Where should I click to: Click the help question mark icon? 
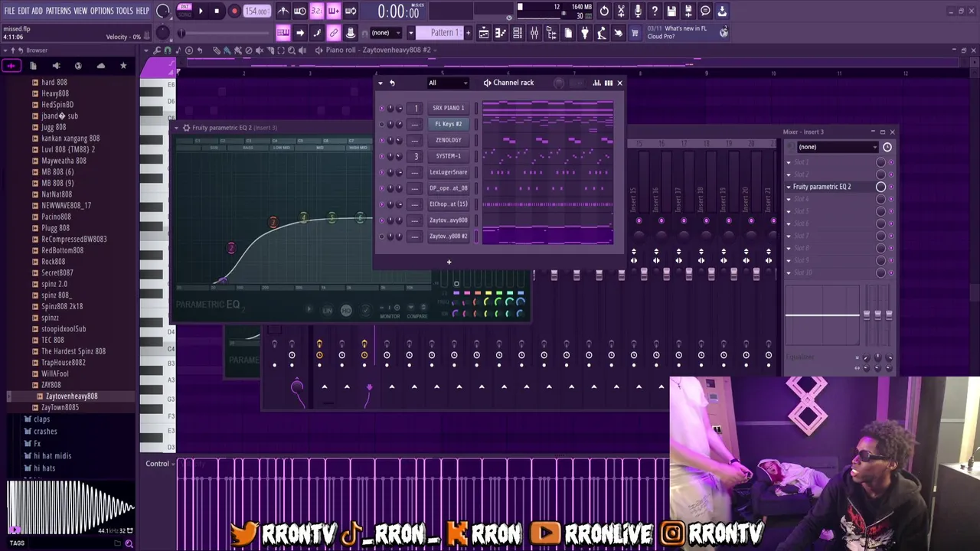[x=654, y=11]
